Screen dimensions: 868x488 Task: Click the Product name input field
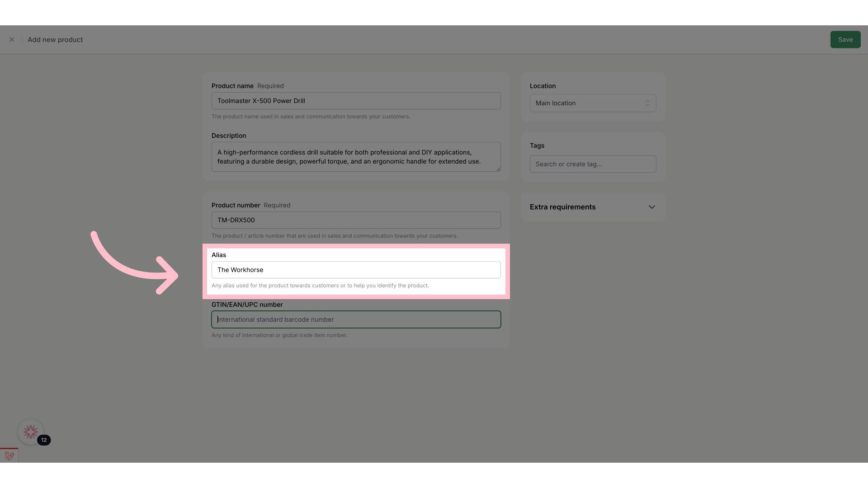click(356, 101)
